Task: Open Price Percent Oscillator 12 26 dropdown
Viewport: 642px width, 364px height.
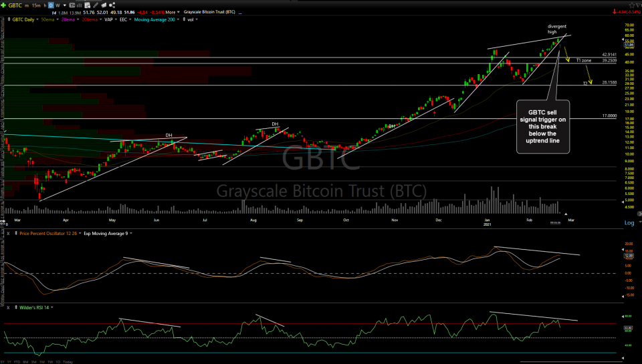Action: tap(80, 234)
